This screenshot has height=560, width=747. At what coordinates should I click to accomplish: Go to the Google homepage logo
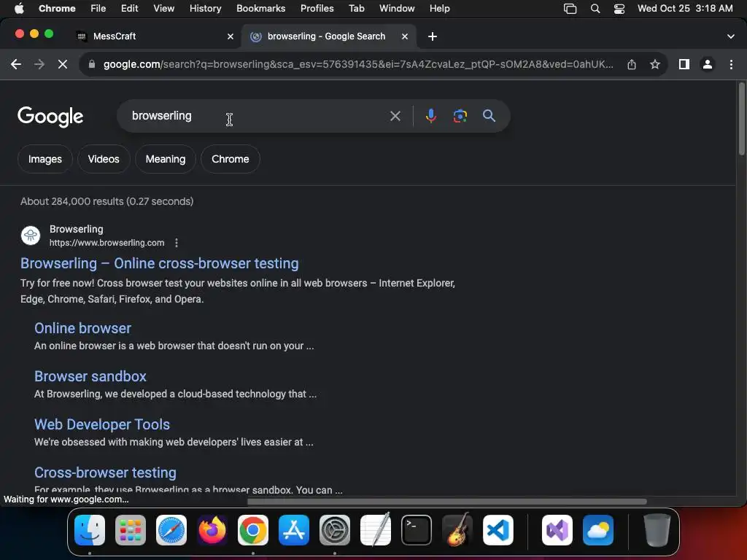pos(50,117)
